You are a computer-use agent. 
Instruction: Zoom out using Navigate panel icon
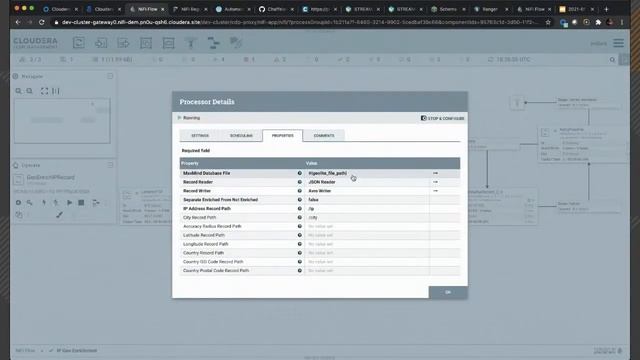30,91
